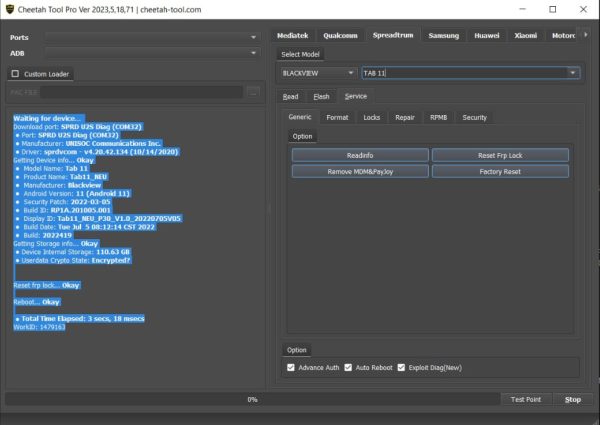Click log line 'WorkID: 1479163'

click(x=39, y=327)
